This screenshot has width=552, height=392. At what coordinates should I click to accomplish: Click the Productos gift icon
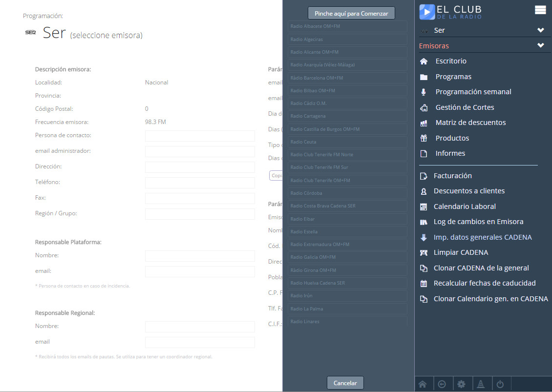pyautogui.click(x=424, y=138)
